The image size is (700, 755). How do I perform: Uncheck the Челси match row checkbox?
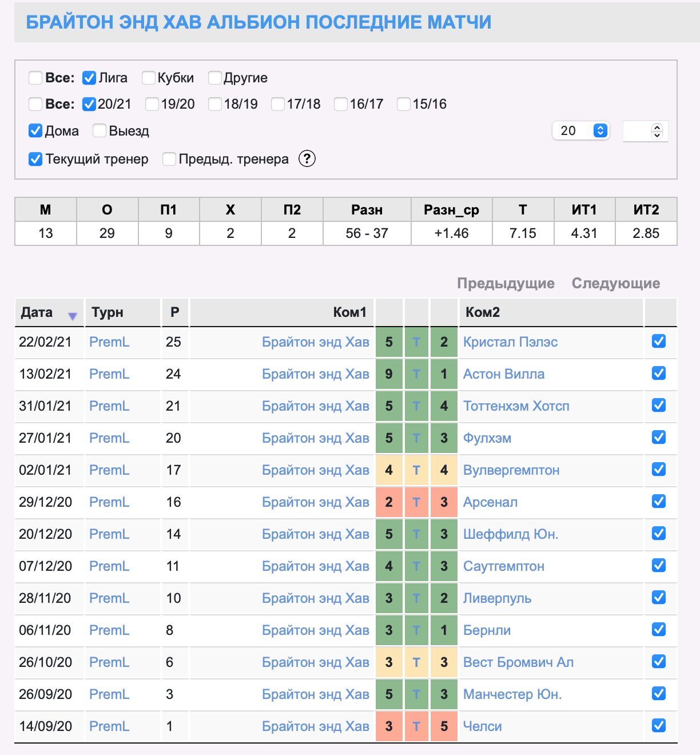coord(659,726)
